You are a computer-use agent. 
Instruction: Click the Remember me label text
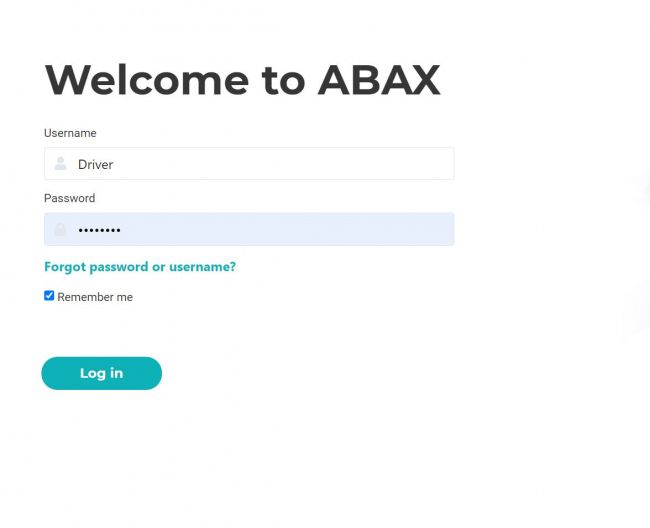pos(95,297)
